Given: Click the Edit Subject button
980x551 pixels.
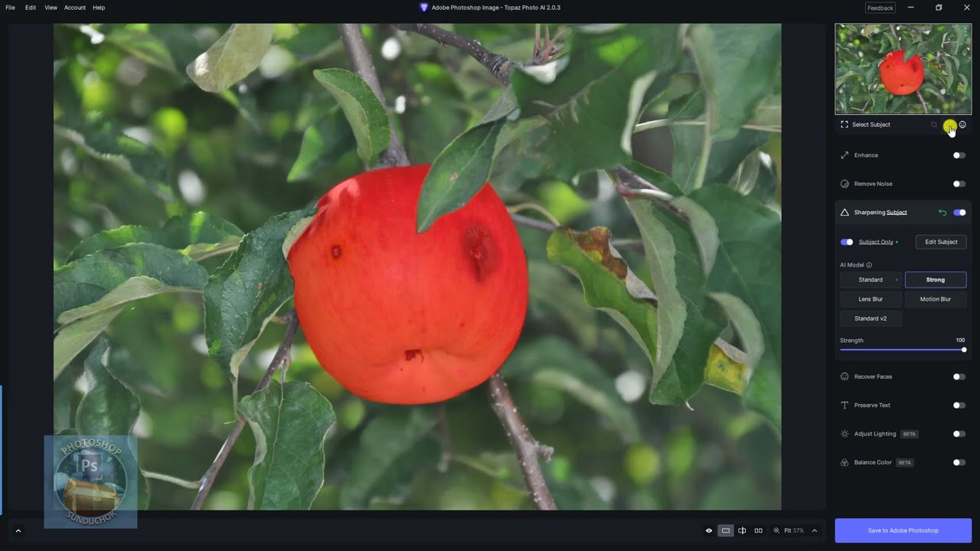Looking at the screenshot, I should tap(941, 242).
